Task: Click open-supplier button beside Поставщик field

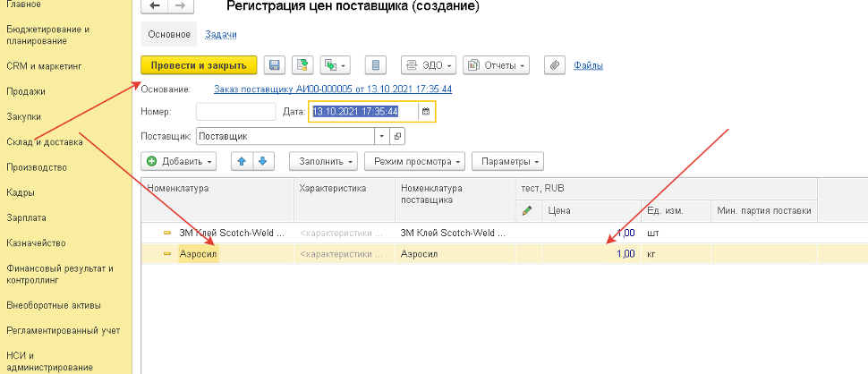Action: click(397, 135)
